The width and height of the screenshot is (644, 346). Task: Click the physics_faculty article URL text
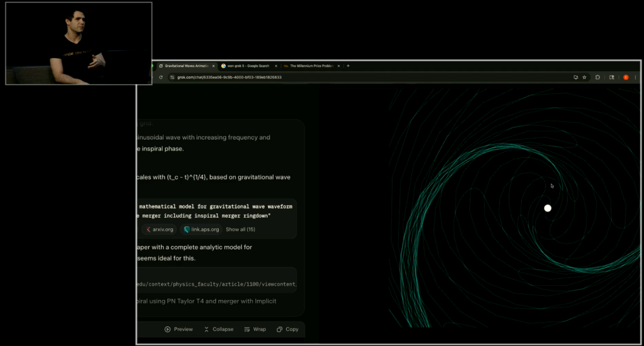[x=216, y=284]
